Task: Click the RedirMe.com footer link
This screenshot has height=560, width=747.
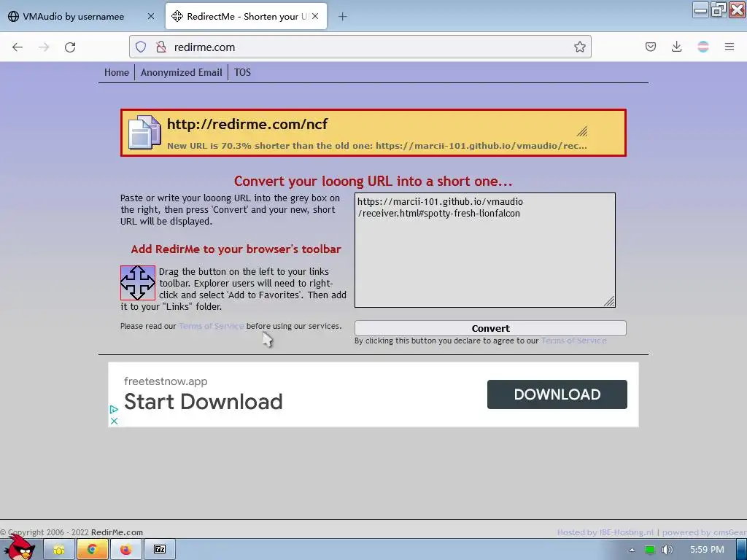Action: (117, 532)
